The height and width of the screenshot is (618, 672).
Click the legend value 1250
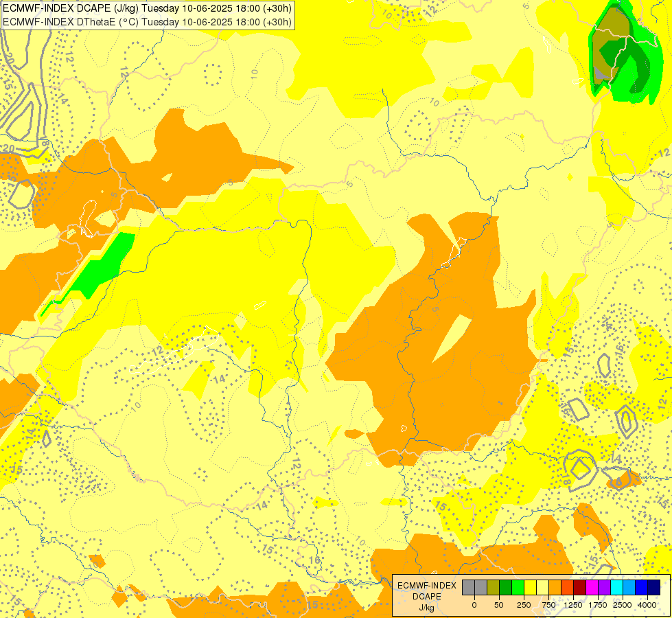573,605
